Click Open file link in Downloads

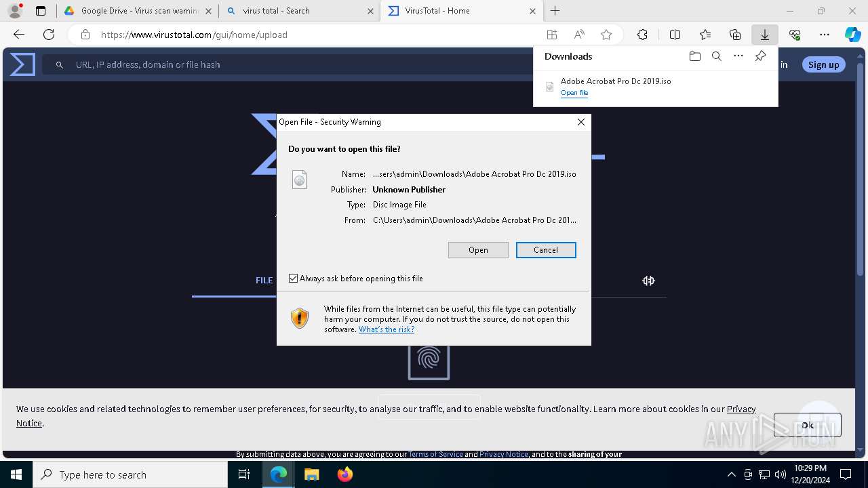coord(574,93)
